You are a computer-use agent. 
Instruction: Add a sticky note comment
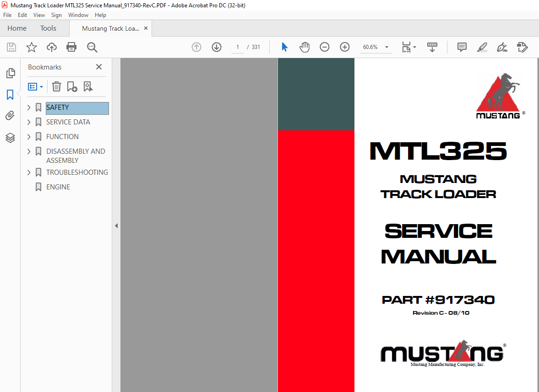coord(462,47)
